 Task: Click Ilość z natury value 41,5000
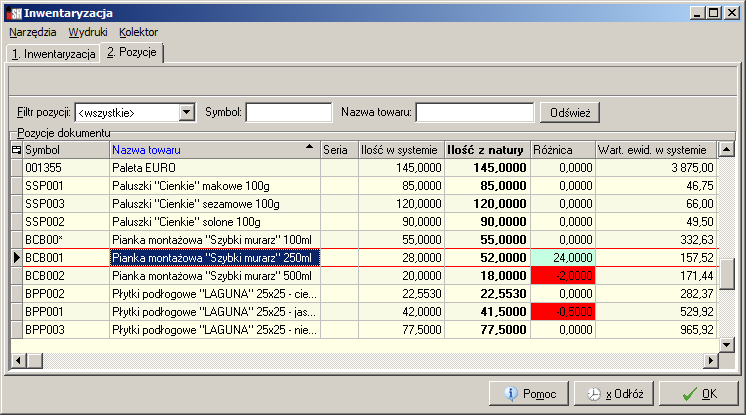point(488,312)
